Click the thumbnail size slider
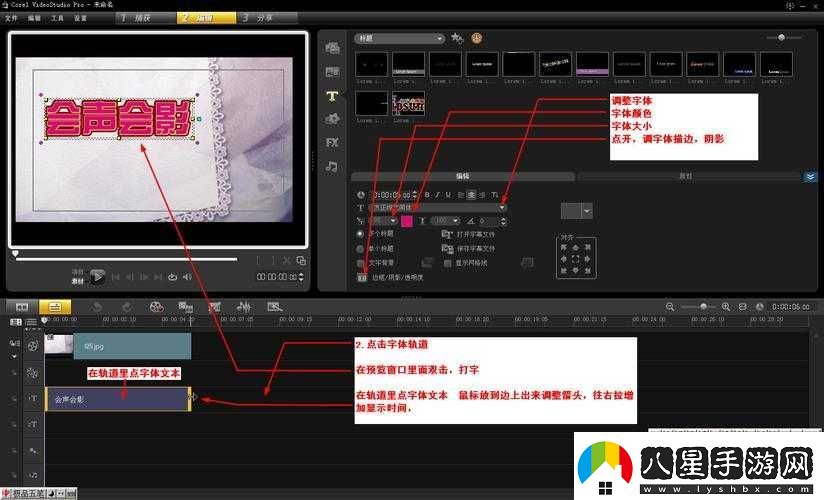This screenshot has height=500, width=824. [x=784, y=37]
